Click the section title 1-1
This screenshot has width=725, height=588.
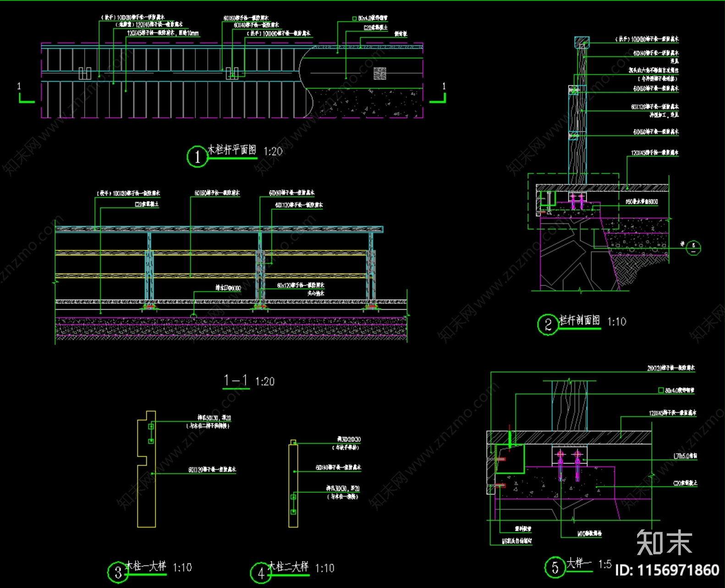click(x=236, y=380)
